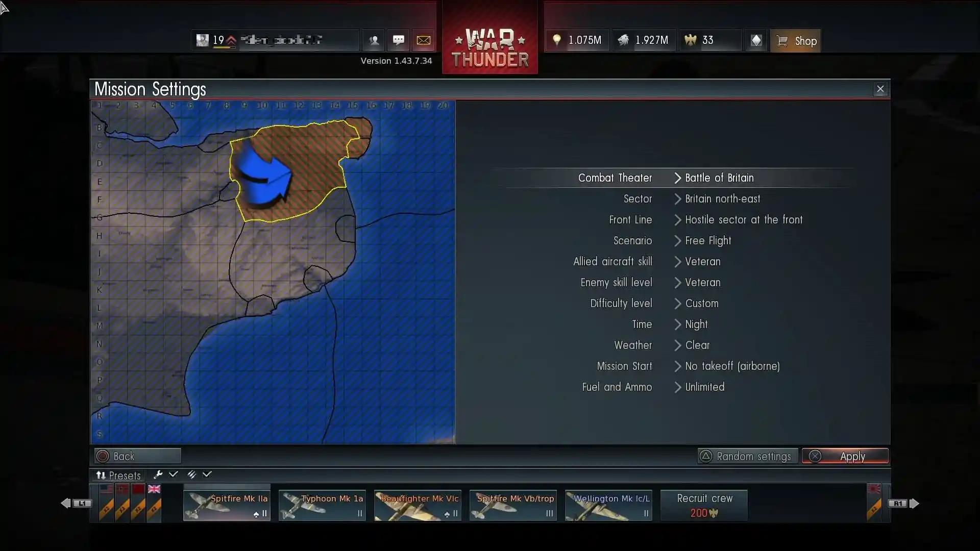The height and width of the screenshot is (551, 980).
Task: Open the friends/contacts icon
Action: [374, 40]
